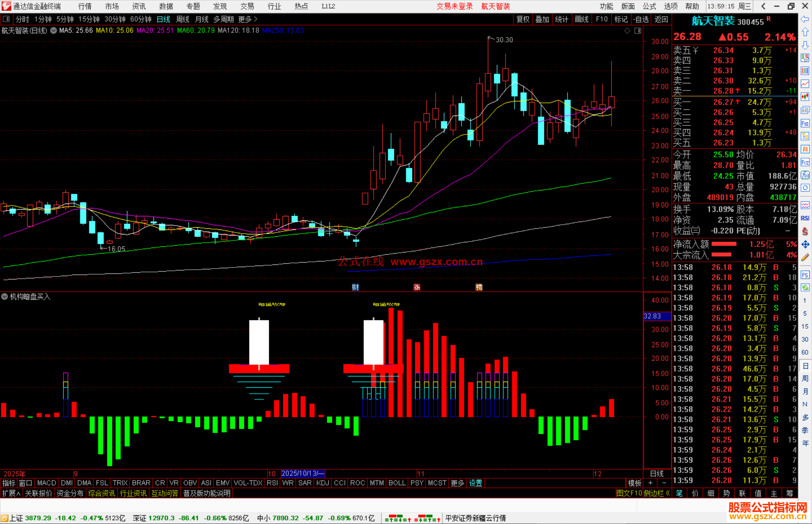
Task: Open the RSI indicator sidebar icon
Action: [805, 218]
